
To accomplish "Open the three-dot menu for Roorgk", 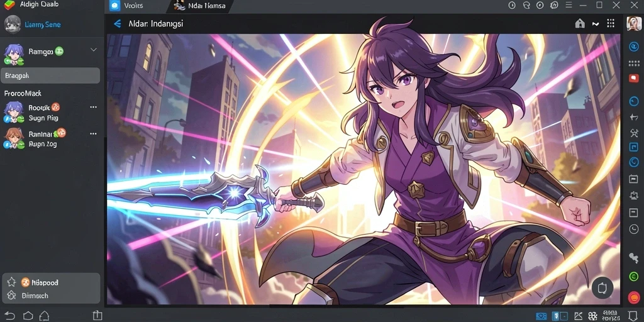I will coord(93,107).
